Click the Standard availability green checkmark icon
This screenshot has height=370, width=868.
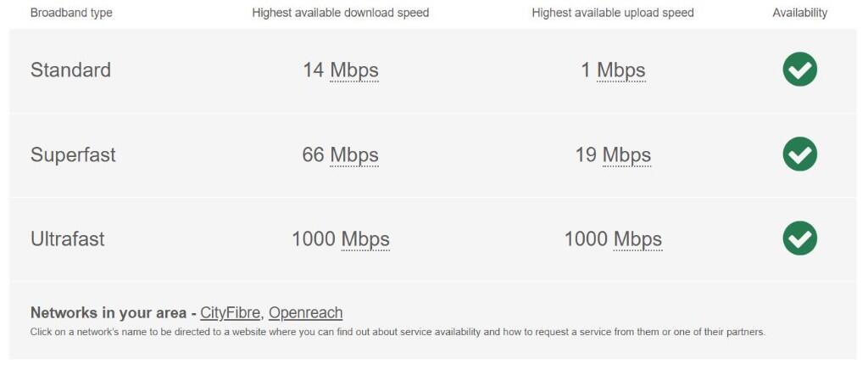[x=799, y=70]
